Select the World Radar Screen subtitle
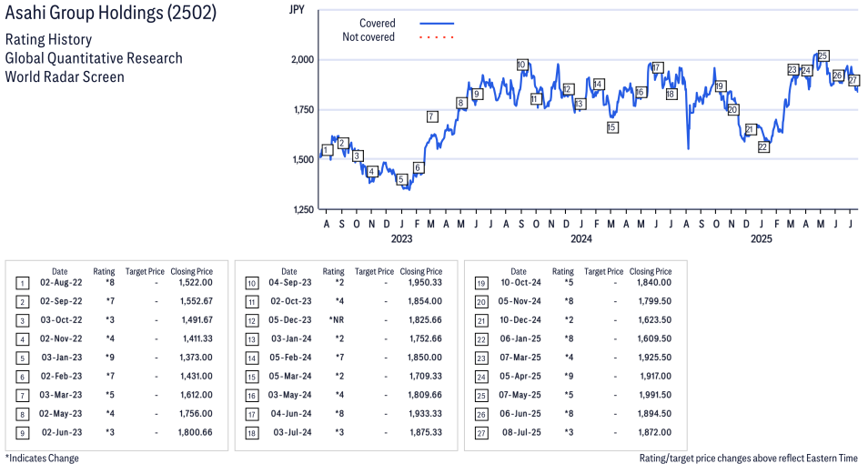 (x=65, y=76)
